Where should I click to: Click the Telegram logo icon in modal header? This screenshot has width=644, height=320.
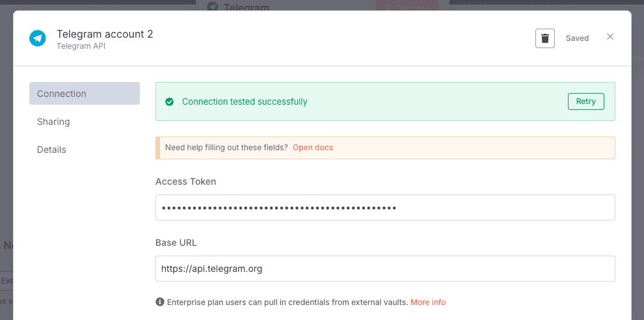pyautogui.click(x=38, y=38)
